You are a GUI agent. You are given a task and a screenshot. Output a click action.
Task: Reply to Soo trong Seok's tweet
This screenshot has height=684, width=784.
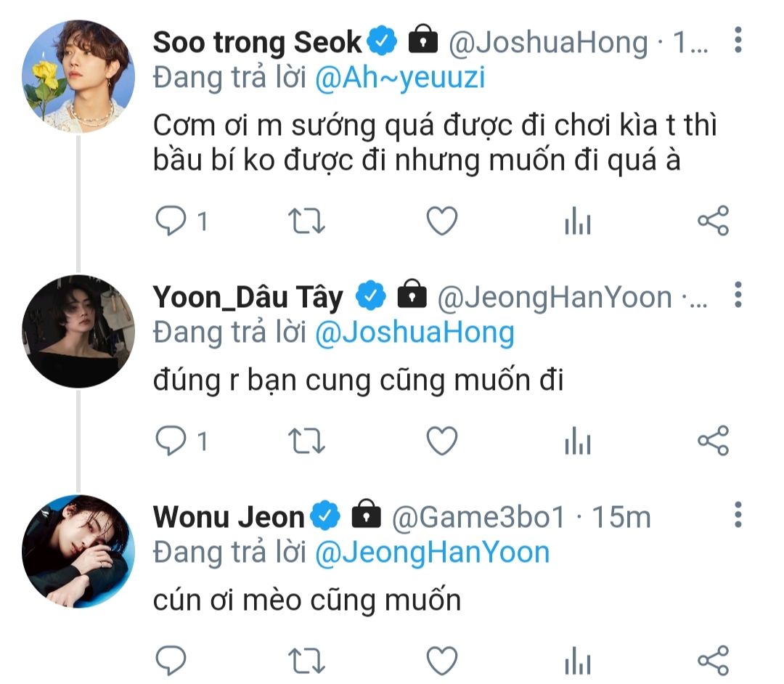(171, 221)
